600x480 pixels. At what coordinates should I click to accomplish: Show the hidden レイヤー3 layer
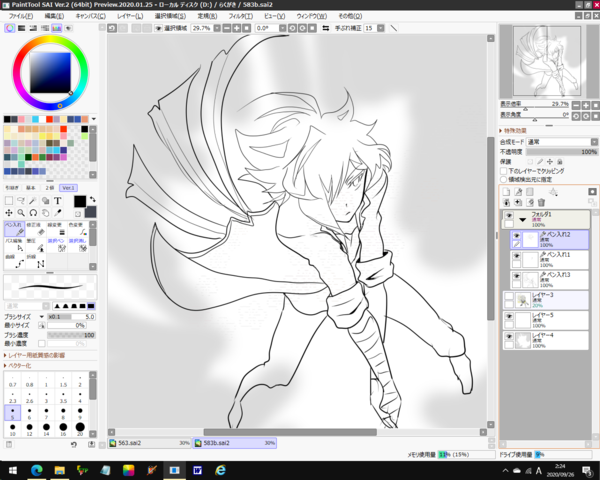(x=509, y=296)
